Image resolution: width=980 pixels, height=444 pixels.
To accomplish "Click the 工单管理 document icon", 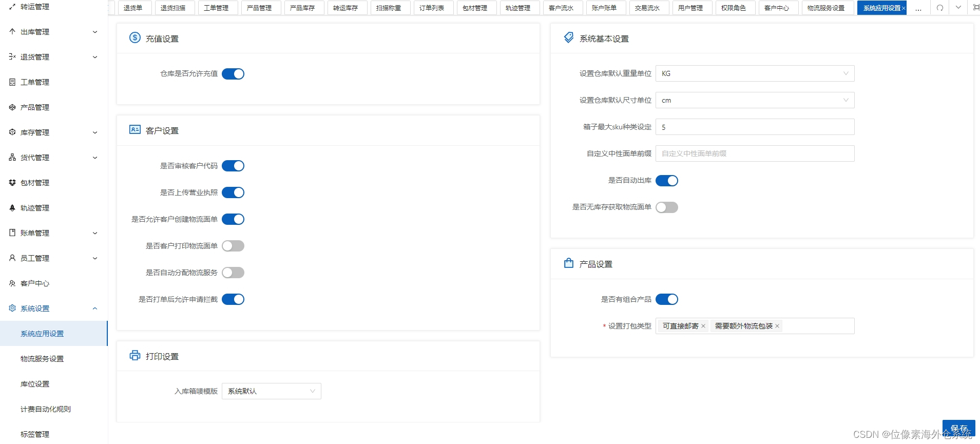I will (x=12, y=82).
